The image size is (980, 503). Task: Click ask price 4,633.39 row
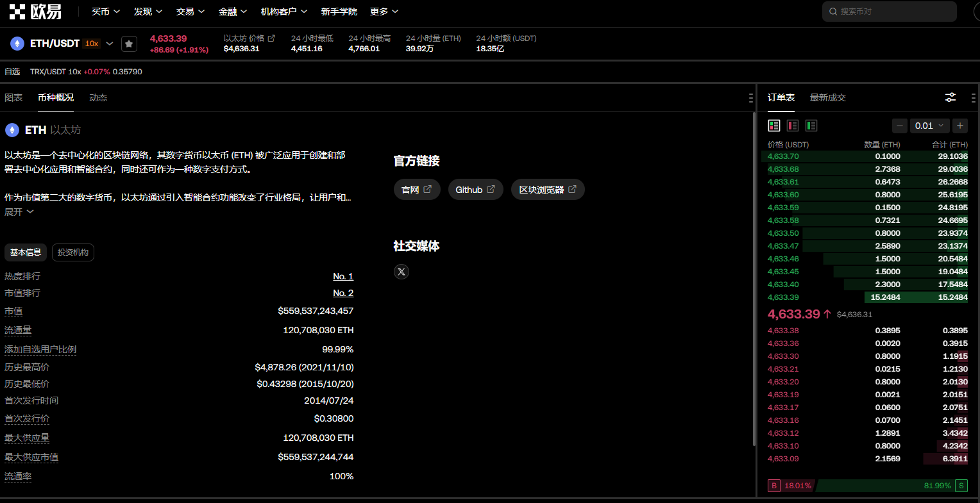click(x=868, y=297)
